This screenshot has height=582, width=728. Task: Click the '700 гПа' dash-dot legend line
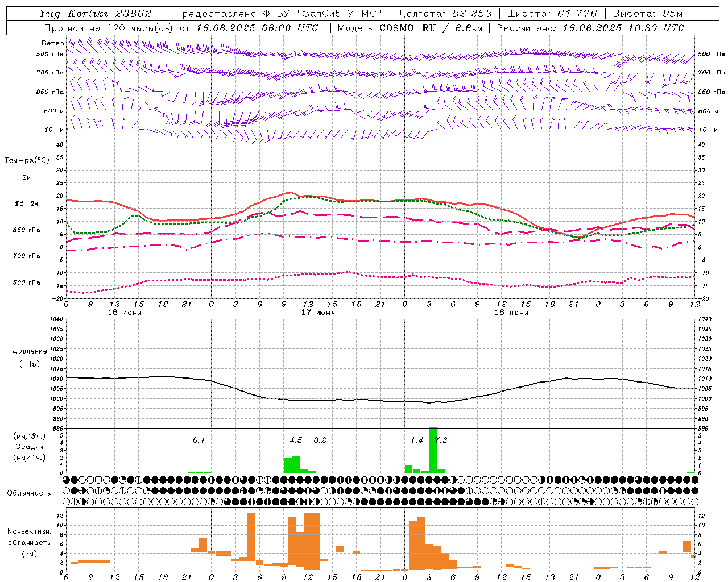pyautogui.click(x=25, y=263)
